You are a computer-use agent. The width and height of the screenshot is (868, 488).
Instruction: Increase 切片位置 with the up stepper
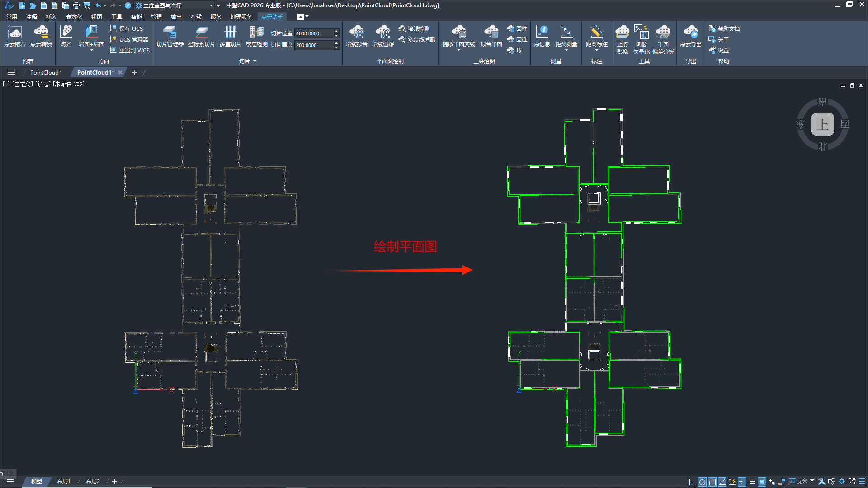pyautogui.click(x=336, y=31)
